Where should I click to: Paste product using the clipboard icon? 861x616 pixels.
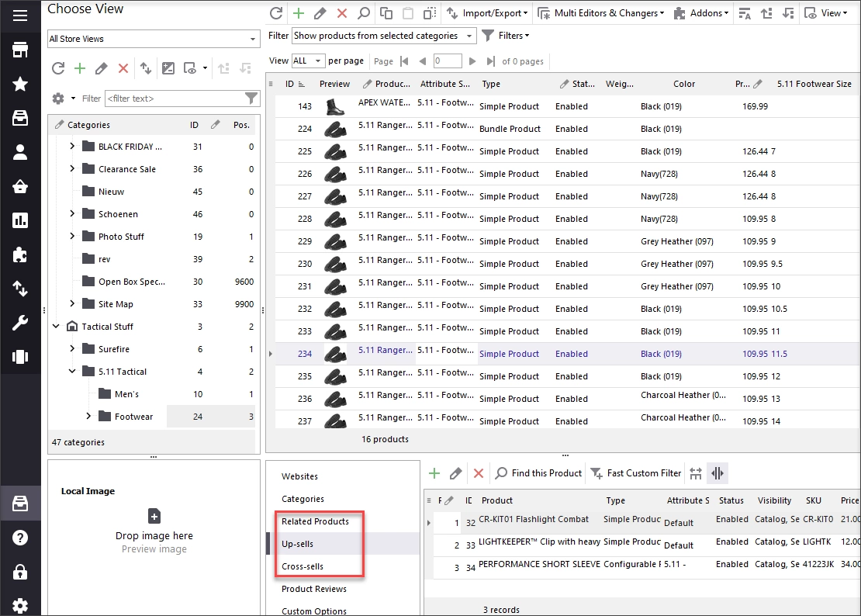(x=408, y=13)
